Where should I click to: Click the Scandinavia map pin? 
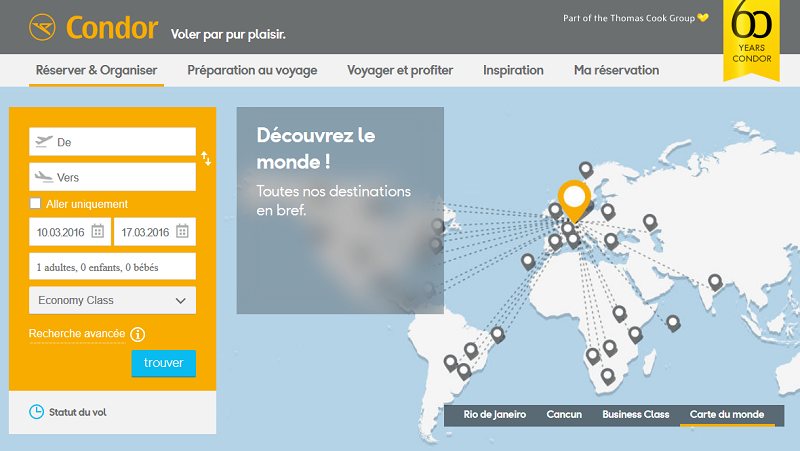pos(586,169)
